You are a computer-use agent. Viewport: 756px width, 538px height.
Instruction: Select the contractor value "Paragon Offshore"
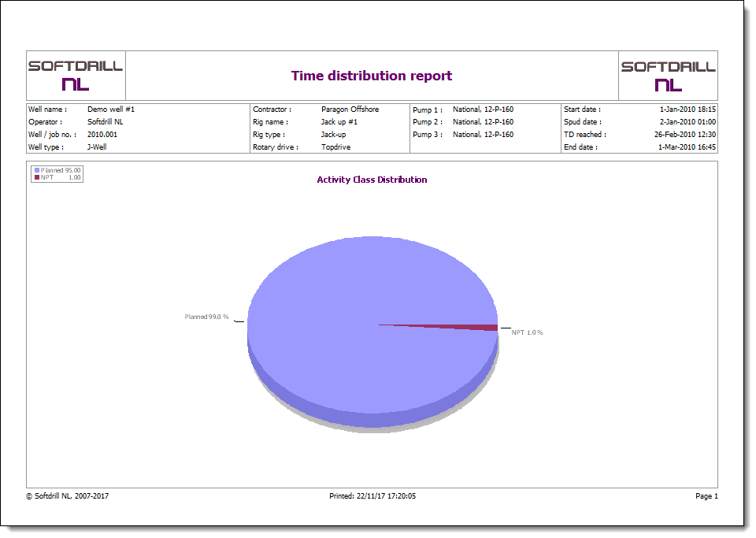tap(350, 109)
